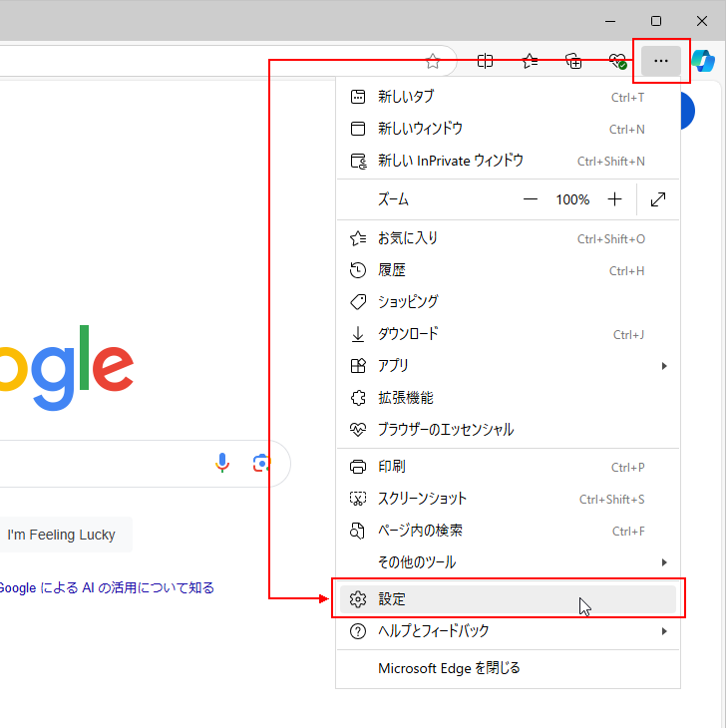Open 設定 from the menu
The image size is (726, 728).
pyautogui.click(x=508, y=599)
